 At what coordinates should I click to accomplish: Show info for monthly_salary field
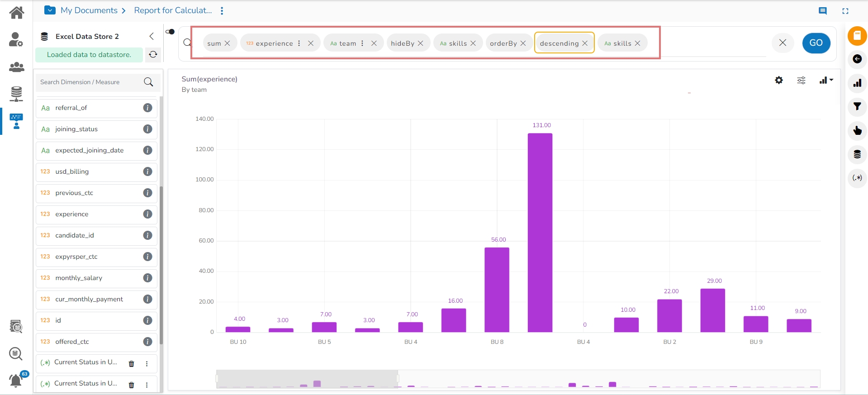coord(147,278)
